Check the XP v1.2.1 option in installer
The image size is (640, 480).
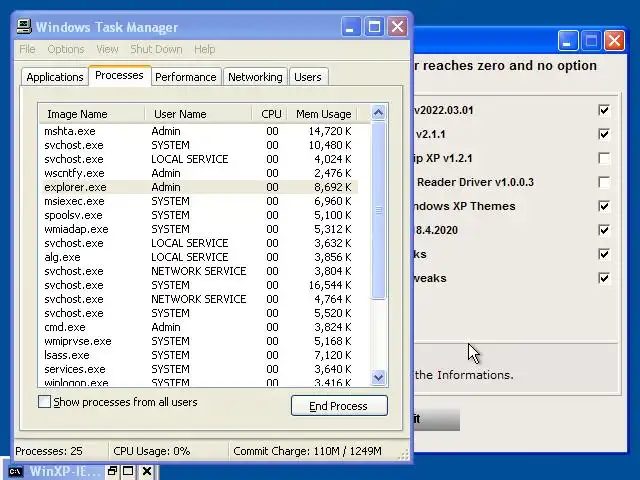pyautogui.click(x=604, y=158)
